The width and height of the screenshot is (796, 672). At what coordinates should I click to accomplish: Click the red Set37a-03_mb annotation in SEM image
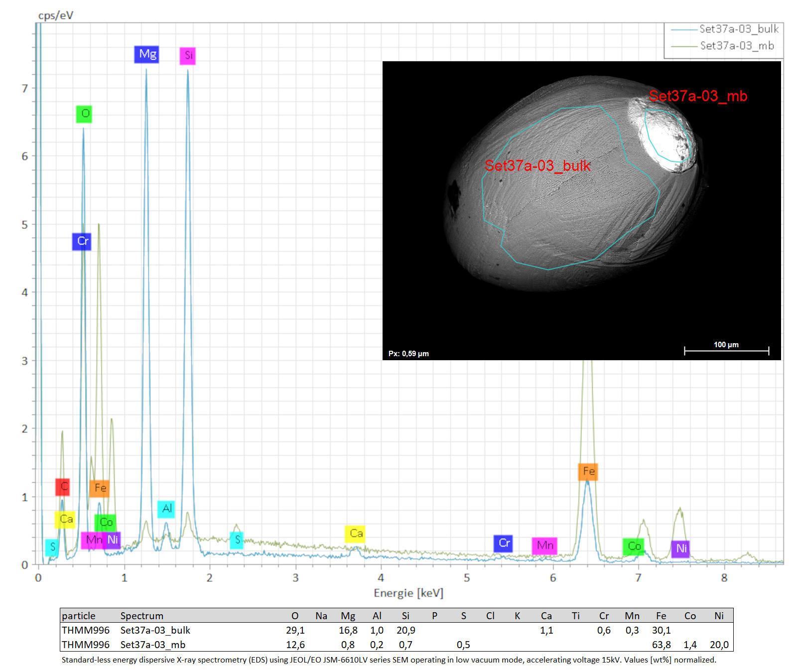(698, 96)
